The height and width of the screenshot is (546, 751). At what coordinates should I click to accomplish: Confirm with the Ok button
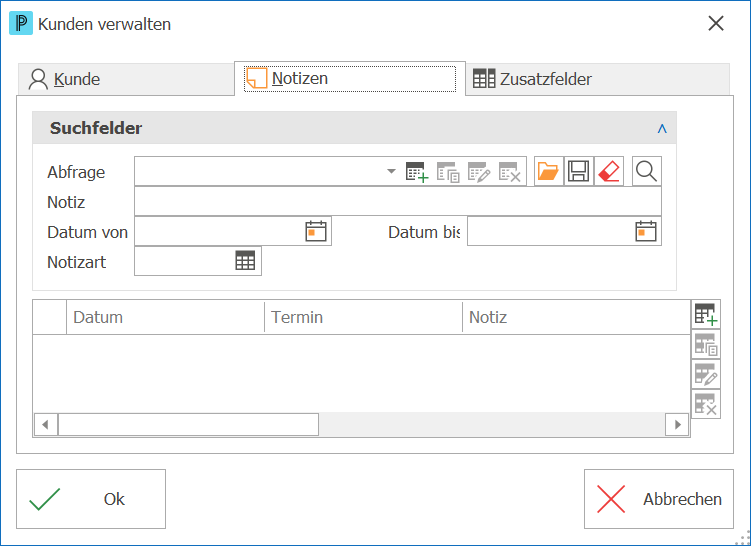[x=91, y=499]
